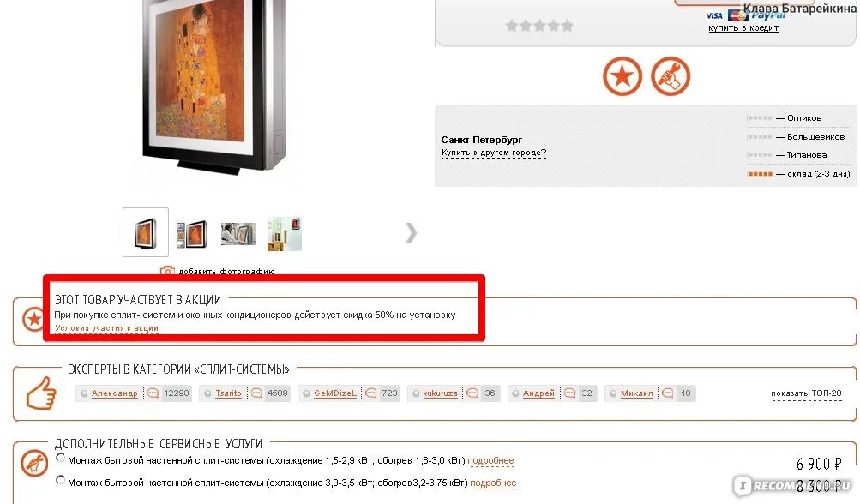Select installation option for 3,0-3,5 кВт cooling
The image size is (860, 504).
pos(60,480)
